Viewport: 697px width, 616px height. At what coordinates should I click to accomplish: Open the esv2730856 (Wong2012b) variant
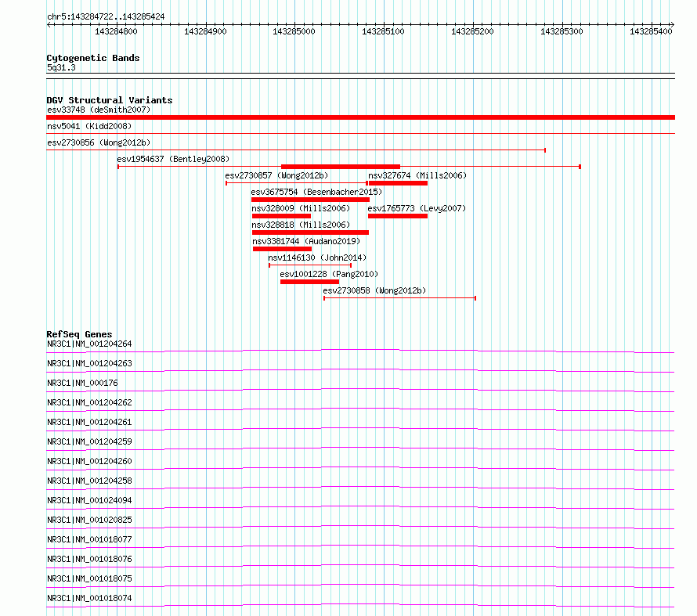pyautogui.click(x=99, y=142)
